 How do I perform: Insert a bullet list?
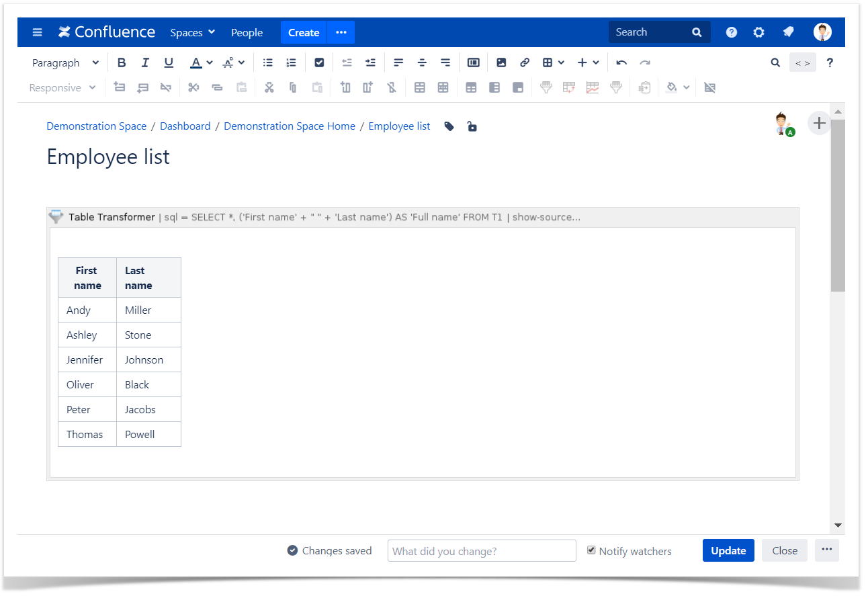pos(268,62)
